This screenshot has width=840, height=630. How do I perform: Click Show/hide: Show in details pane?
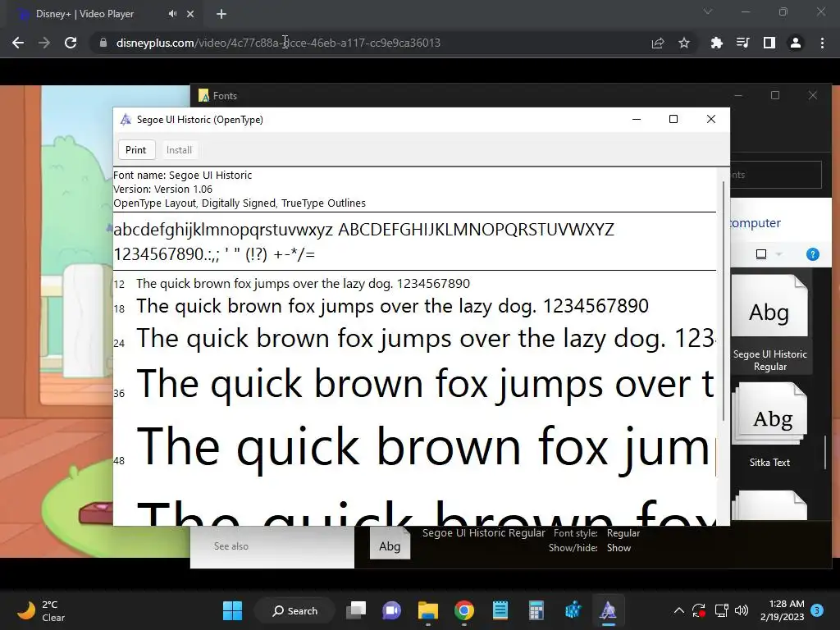click(x=589, y=548)
